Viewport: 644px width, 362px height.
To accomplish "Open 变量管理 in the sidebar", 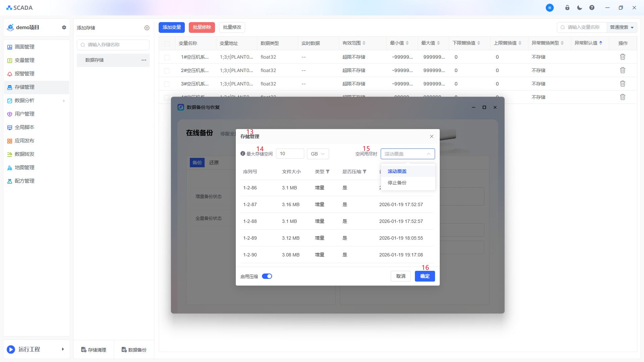I will (24, 60).
